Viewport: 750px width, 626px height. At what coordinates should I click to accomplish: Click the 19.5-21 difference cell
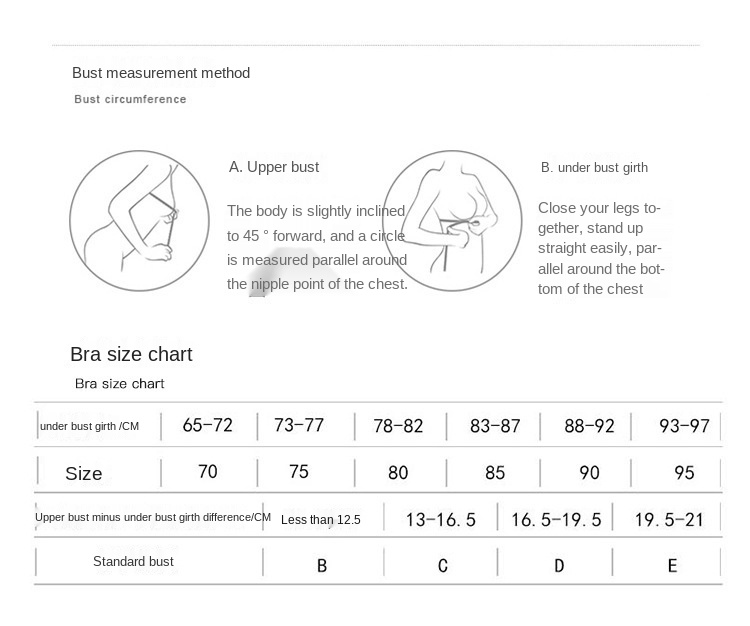[x=670, y=519]
